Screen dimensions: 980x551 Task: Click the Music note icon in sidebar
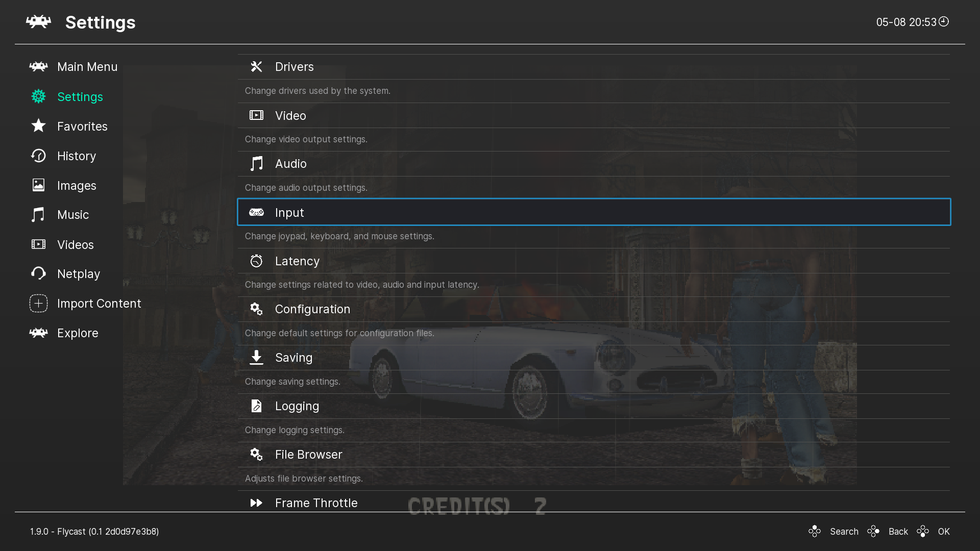(38, 215)
